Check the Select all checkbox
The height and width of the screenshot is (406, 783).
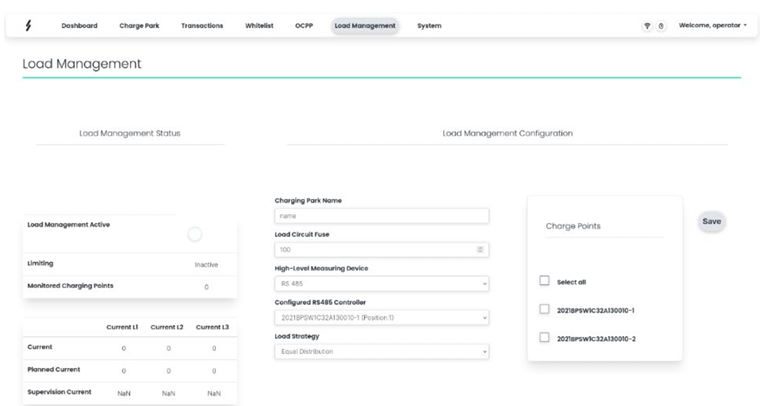(545, 281)
